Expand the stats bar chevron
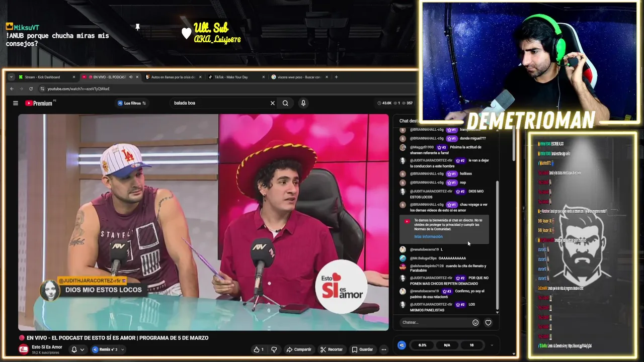 492,345
